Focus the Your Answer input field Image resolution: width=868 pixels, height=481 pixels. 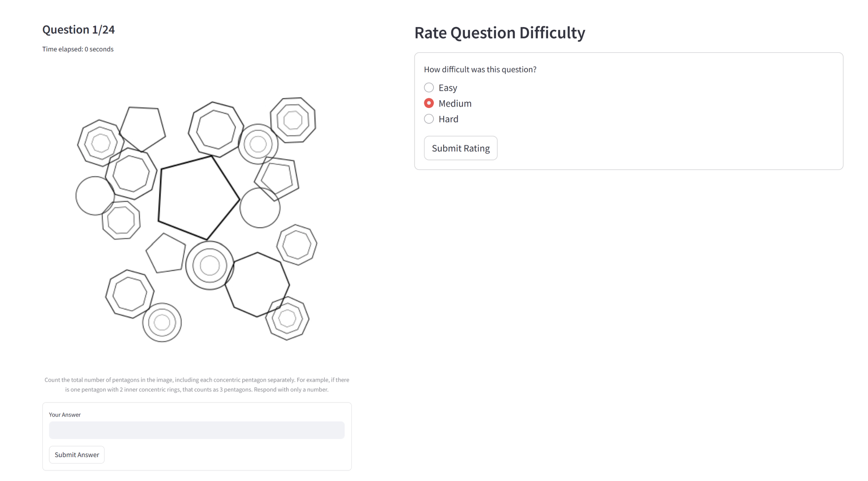(196, 430)
